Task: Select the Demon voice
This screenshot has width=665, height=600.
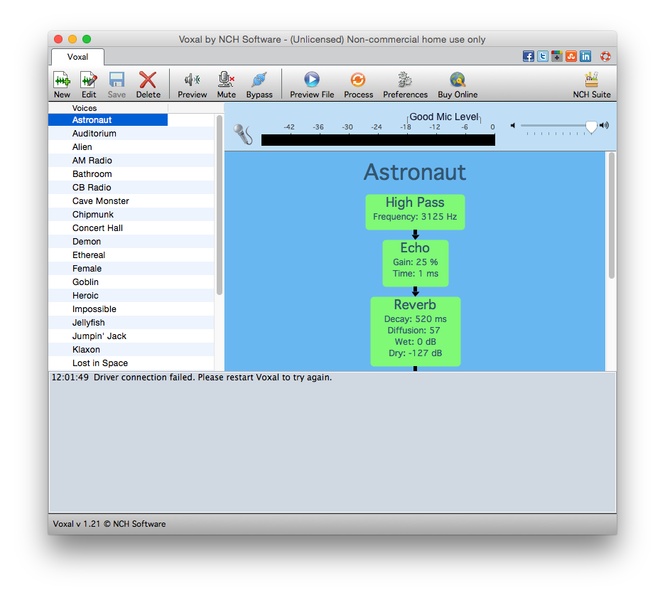Action: [131, 242]
